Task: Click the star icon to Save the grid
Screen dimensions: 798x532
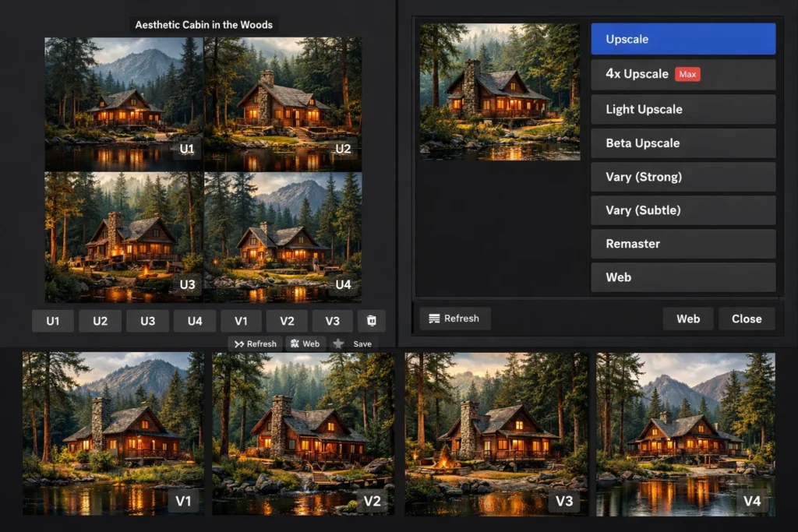Action: click(340, 344)
